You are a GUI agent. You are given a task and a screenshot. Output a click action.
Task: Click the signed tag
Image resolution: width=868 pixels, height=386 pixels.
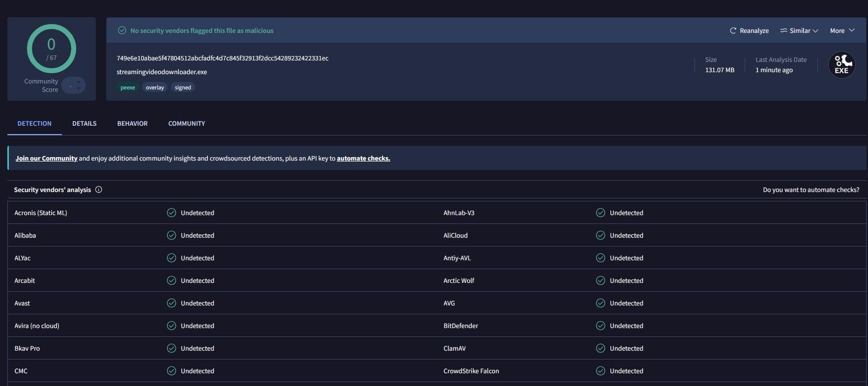pos(183,87)
